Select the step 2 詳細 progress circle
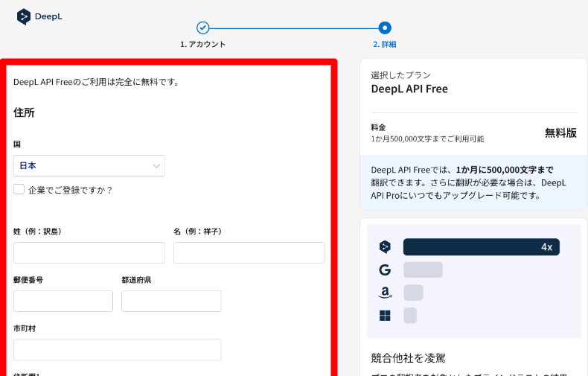 [x=385, y=28]
